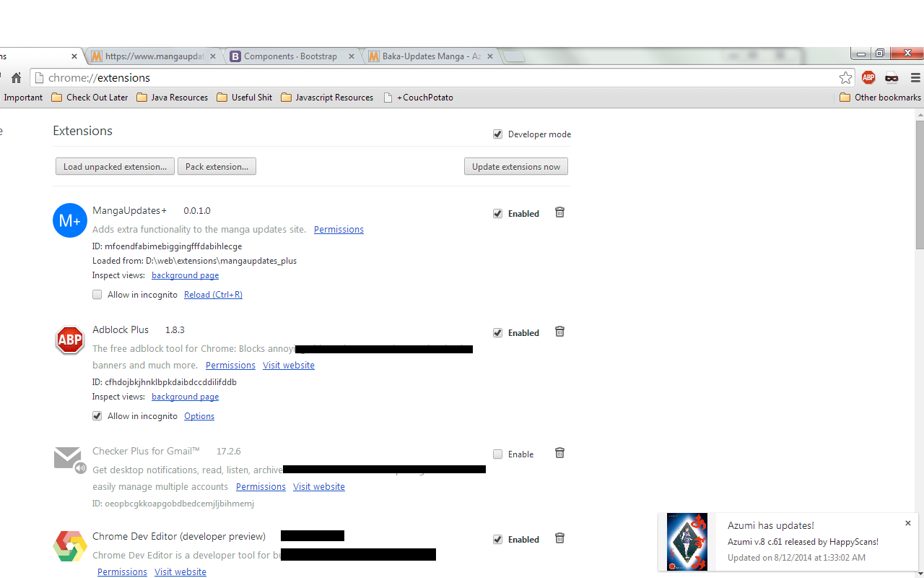Screen dimensions: 924x578
Task: Click Update extensions now button
Action: click(x=516, y=167)
